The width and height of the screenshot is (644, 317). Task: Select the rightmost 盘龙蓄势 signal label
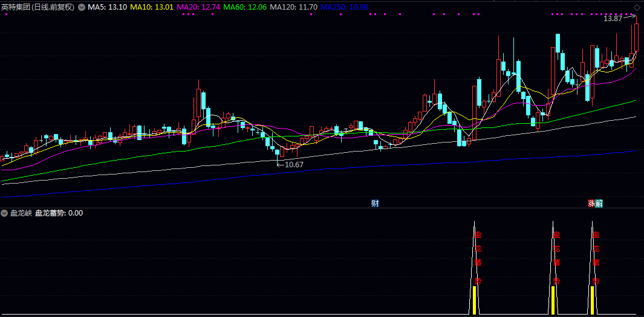click(596, 258)
